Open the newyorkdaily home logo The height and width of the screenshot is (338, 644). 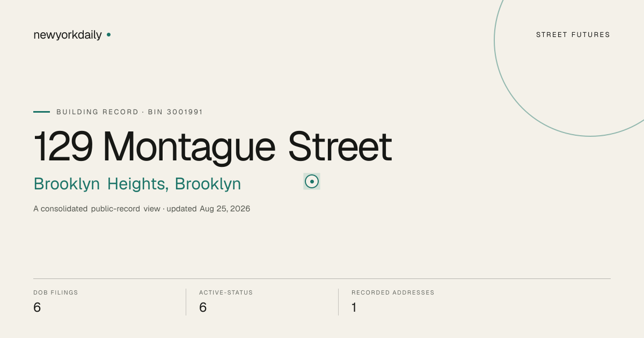pos(68,35)
